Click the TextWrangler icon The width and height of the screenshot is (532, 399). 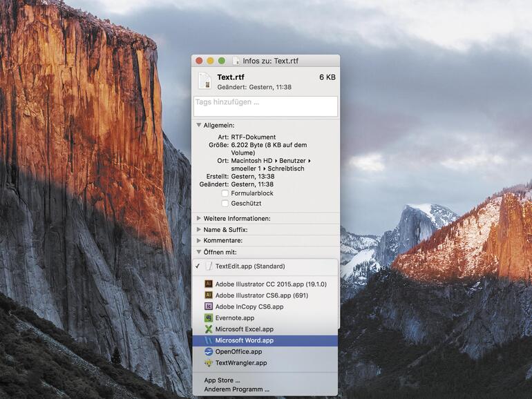[x=209, y=362]
